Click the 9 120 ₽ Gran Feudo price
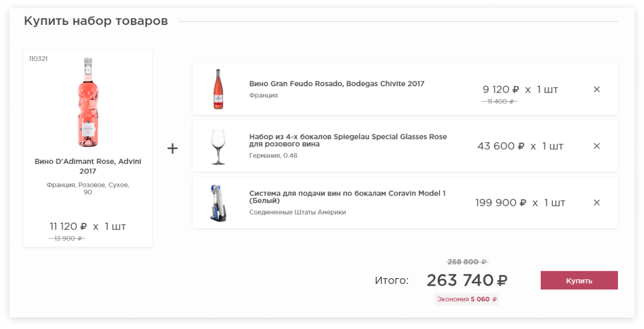This screenshot has height=329, width=644. [500, 89]
